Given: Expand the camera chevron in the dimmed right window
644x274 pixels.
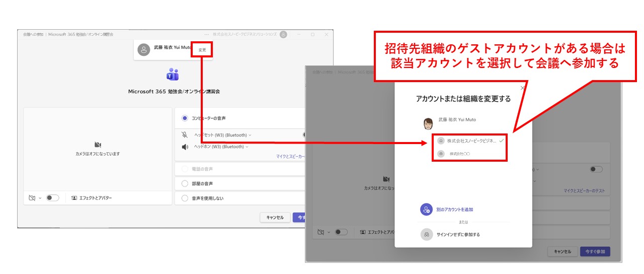Looking at the screenshot, I should (x=329, y=233).
